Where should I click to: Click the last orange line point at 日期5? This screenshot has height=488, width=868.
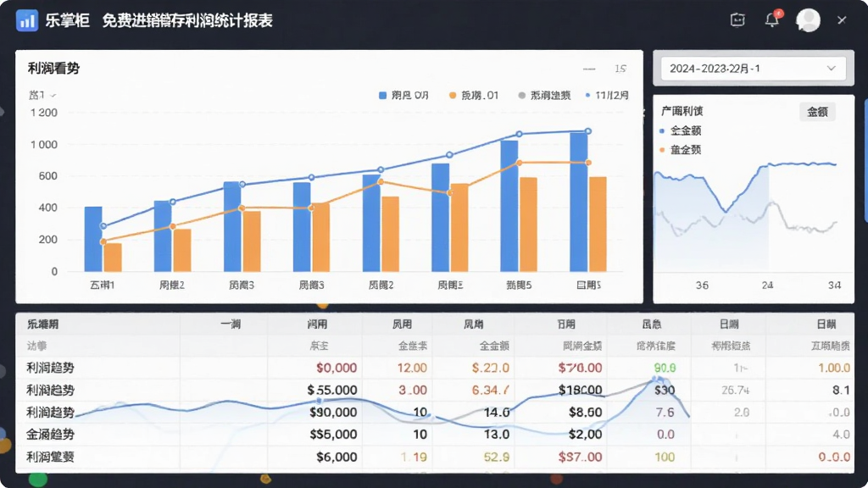point(588,163)
